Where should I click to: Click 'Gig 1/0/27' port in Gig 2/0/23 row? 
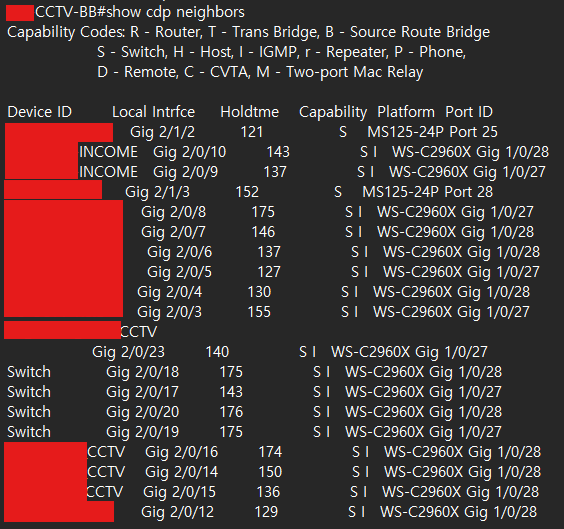tap(451, 352)
